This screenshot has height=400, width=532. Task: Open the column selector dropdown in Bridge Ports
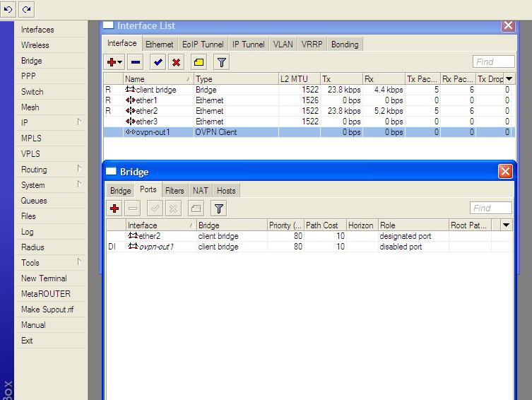pyautogui.click(x=507, y=225)
